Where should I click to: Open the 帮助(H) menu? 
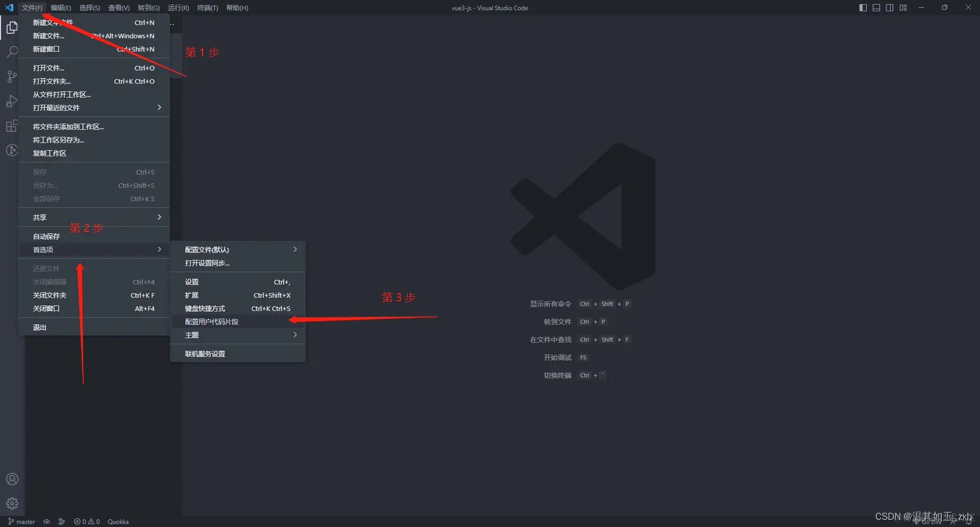(237, 8)
